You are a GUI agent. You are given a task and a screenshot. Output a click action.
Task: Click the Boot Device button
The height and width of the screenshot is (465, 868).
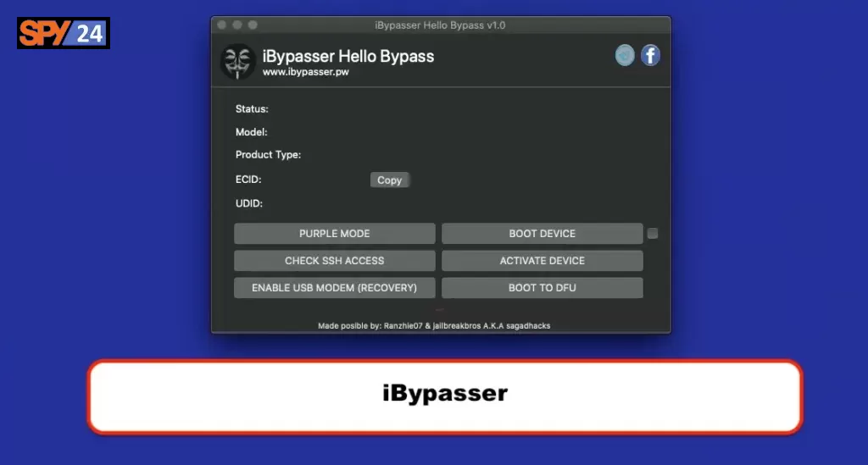point(542,233)
